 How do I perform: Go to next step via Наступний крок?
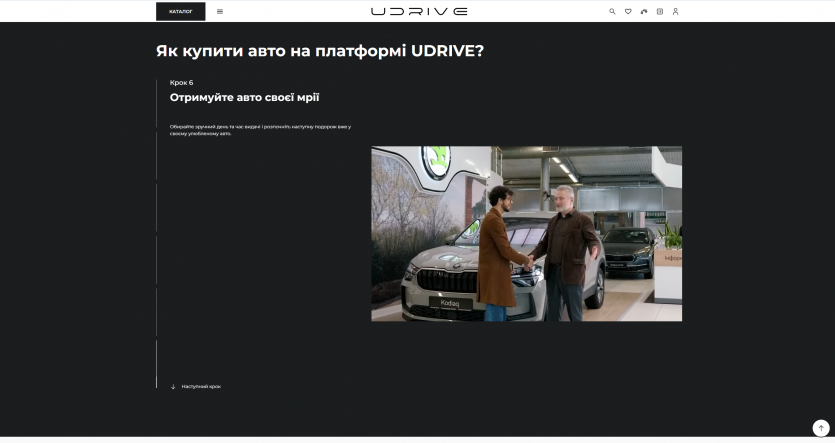(201, 386)
